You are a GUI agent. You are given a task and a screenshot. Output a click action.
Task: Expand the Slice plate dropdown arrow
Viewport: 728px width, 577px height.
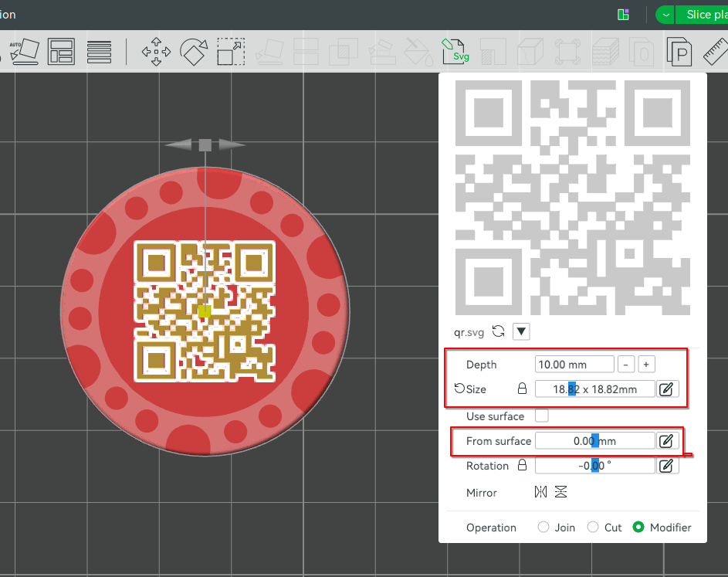[x=666, y=15]
